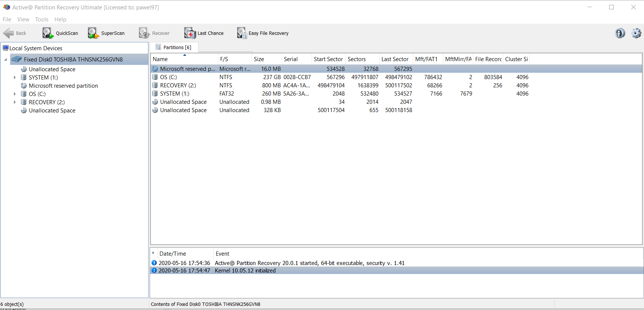This screenshot has height=310, width=644.
Task: Click the File Record column header
Action: point(488,59)
